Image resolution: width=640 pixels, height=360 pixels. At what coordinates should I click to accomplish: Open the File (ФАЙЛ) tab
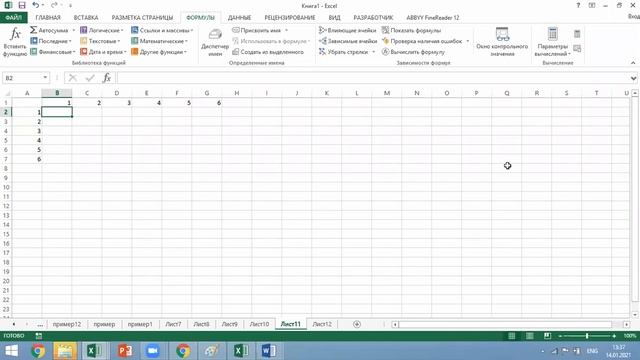(x=13, y=18)
